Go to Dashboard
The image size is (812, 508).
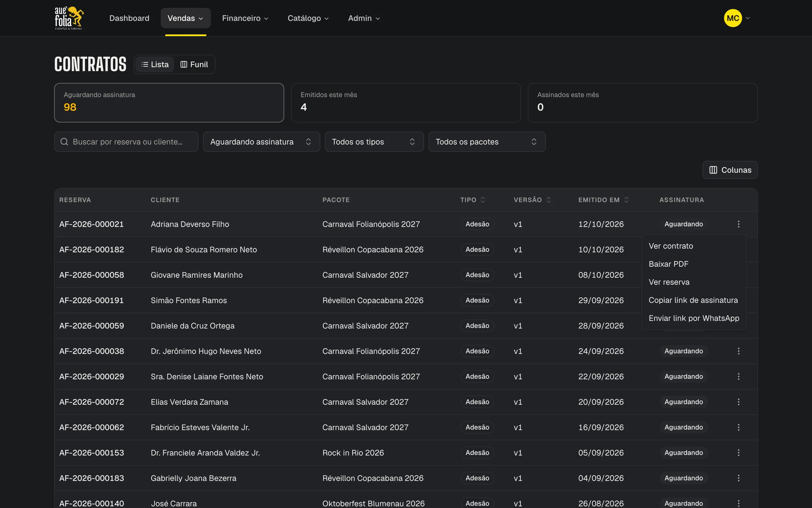pyautogui.click(x=129, y=18)
